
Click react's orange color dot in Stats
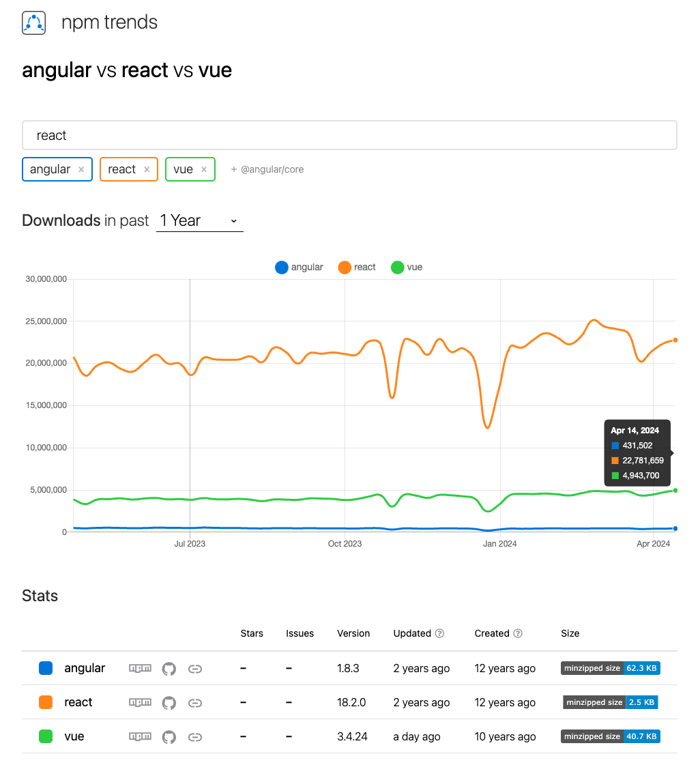click(46, 702)
